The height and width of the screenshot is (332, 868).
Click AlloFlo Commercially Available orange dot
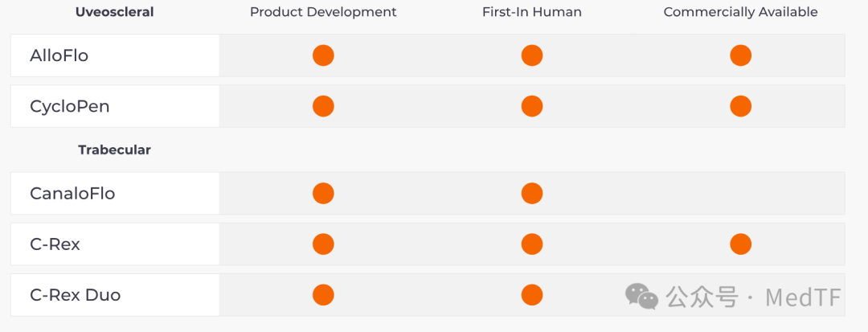click(741, 55)
